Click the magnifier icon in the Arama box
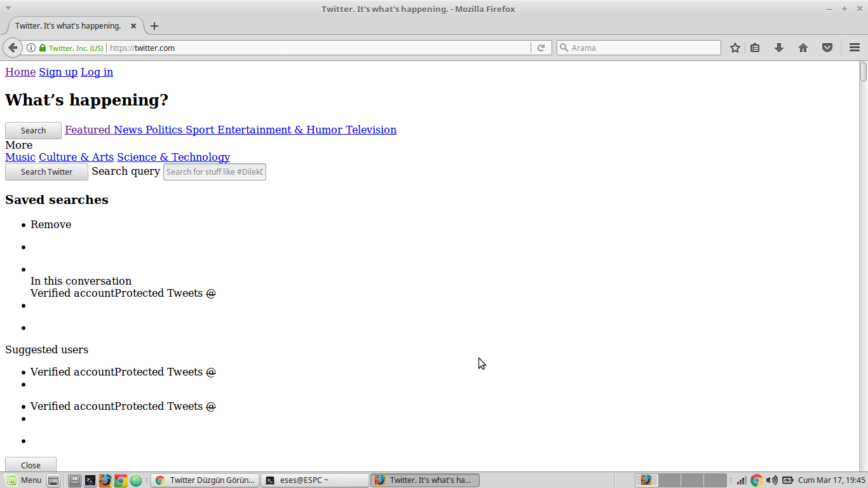This screenshot has width=868, height=488. click(564, 48)
